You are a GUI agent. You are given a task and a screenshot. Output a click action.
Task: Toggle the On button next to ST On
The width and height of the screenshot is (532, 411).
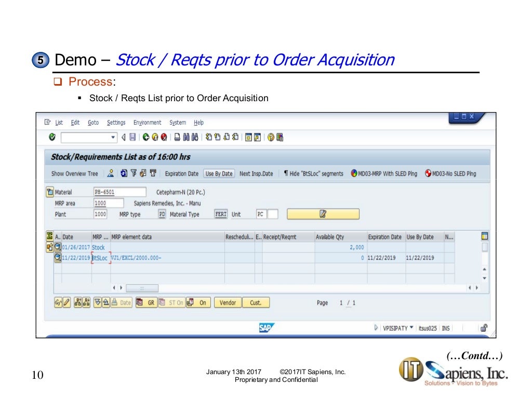tap(198, 303)
